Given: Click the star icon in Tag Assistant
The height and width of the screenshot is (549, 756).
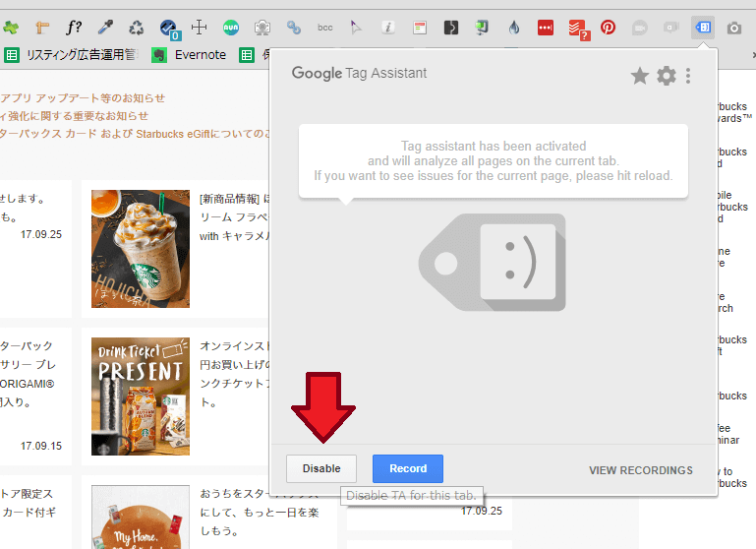Looking at the screenshot, I should click(x=640, y=76).
